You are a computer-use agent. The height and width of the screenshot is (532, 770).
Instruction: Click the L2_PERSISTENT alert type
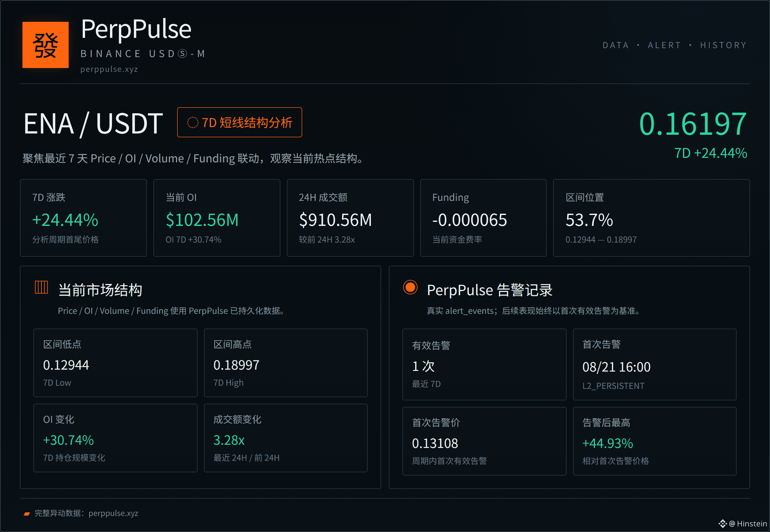tap(613, 386)
